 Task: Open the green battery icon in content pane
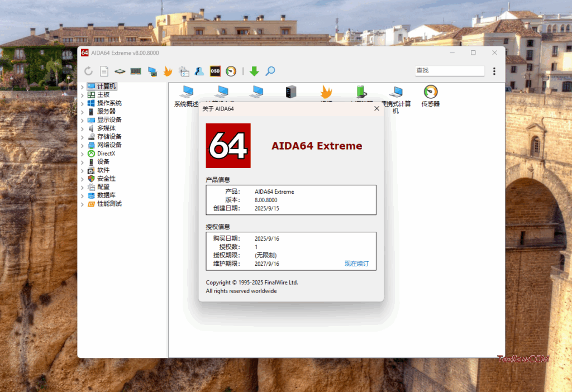tap(361, 92)
